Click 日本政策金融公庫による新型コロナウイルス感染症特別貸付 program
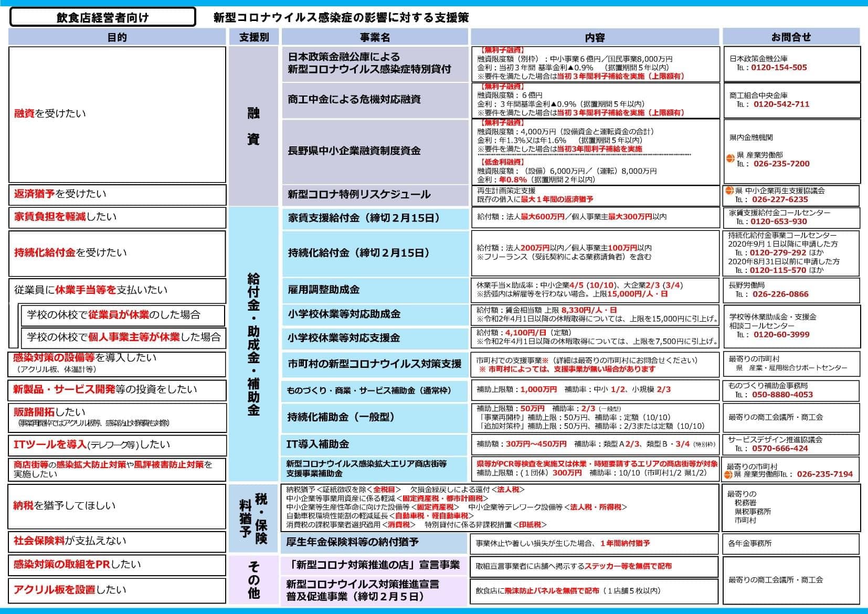Image resolution: width=868 pixels, height=614 pixels. [x=375, y=63]
